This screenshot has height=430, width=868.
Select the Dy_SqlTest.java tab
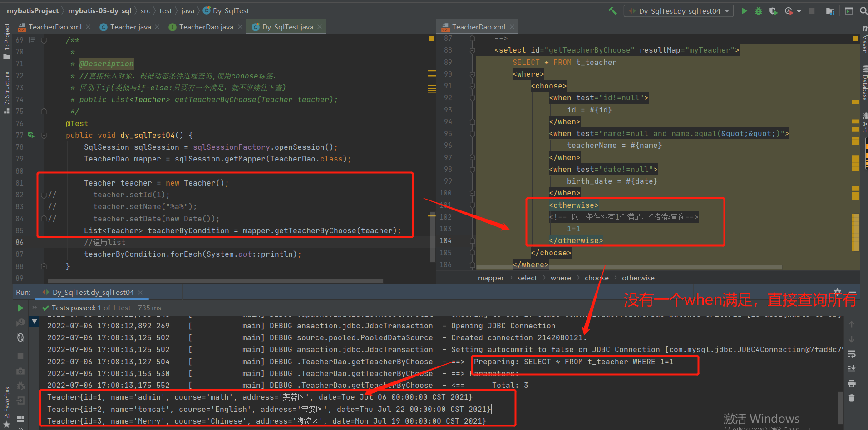(x=287, y=27)
